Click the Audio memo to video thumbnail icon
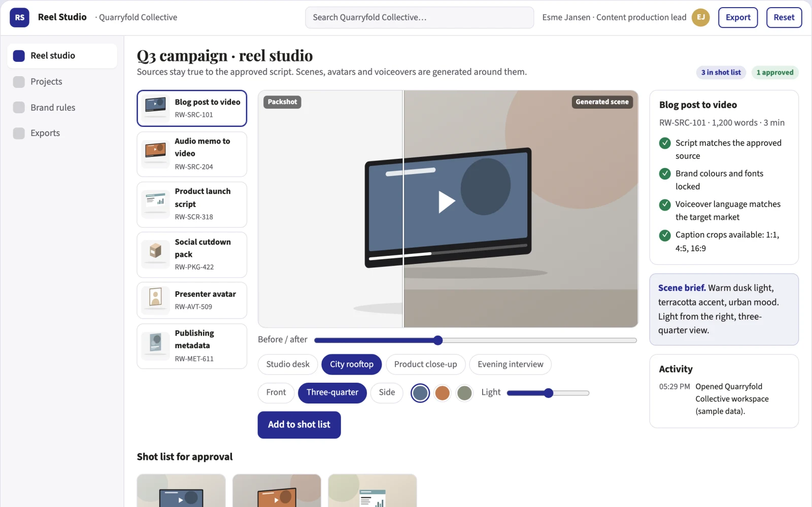 (155, 154)
